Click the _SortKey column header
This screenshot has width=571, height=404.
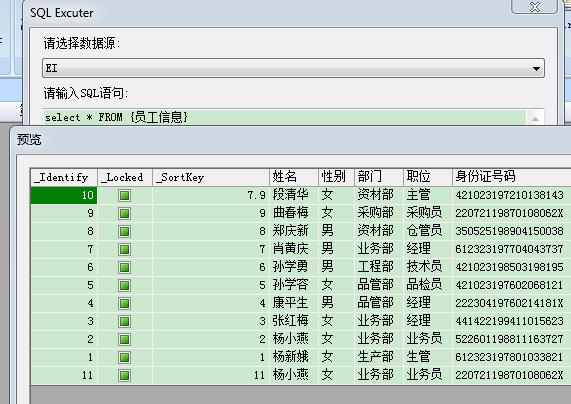(211, 177)
